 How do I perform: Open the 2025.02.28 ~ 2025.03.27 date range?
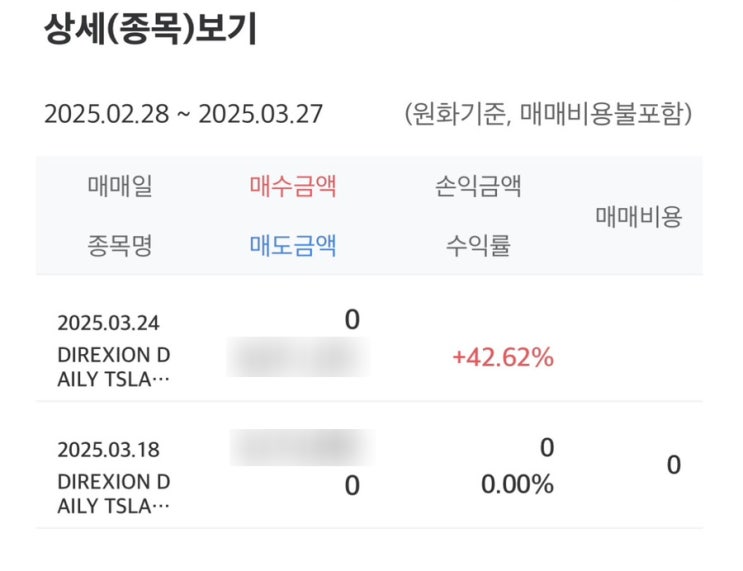click(183, 114)
